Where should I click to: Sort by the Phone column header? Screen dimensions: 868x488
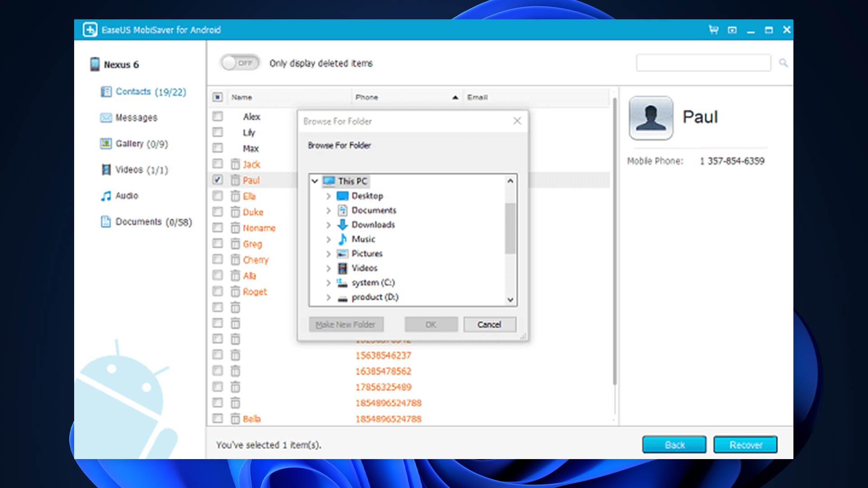tap(407, 97)
